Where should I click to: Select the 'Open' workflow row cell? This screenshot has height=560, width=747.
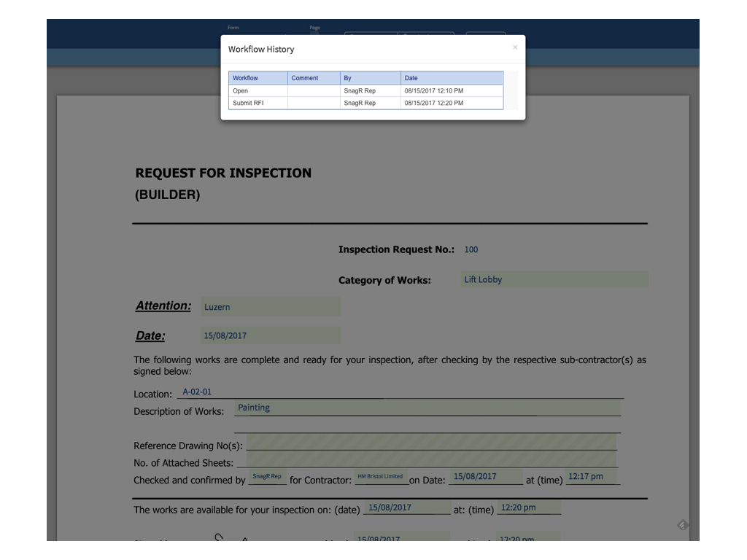coord(258,90)
